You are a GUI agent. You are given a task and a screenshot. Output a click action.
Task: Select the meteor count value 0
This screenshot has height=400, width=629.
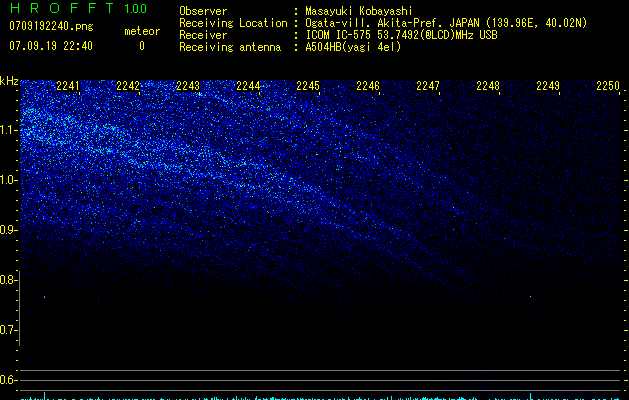point(142,46)
